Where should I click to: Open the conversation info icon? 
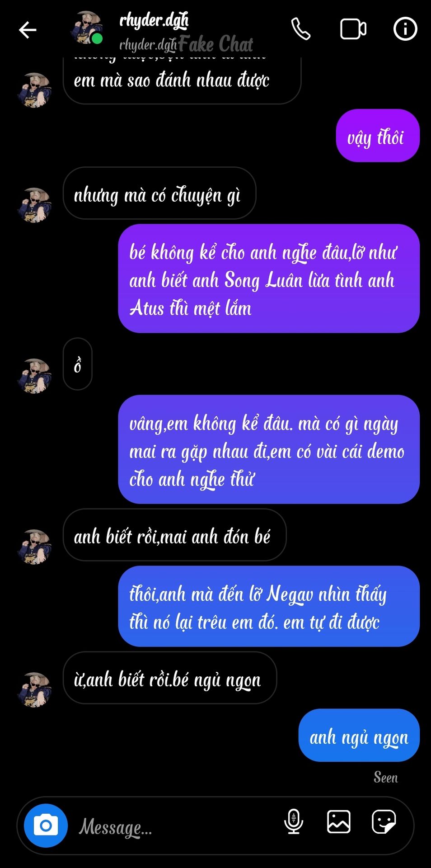coord(405,29)
